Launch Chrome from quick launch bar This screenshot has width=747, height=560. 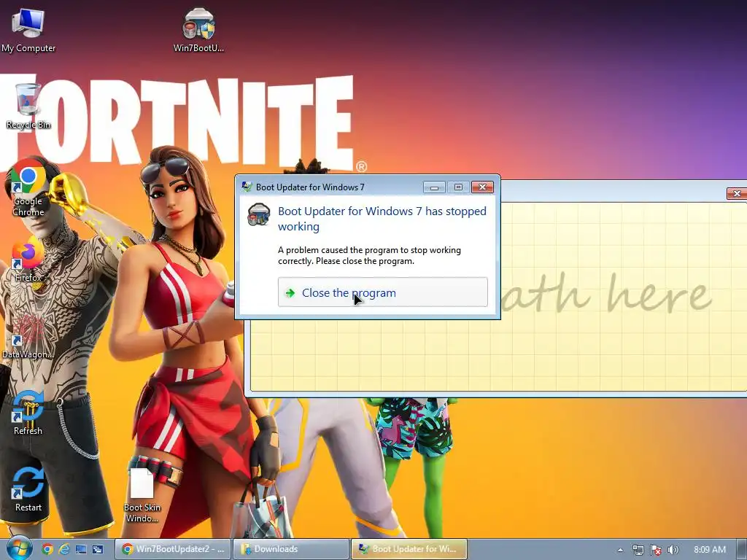coord(47,549)
